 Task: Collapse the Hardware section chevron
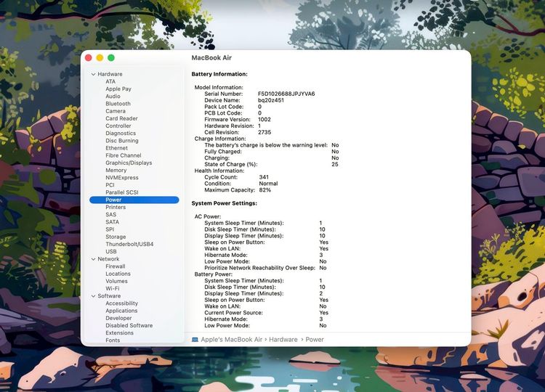[x=93, y=74]
